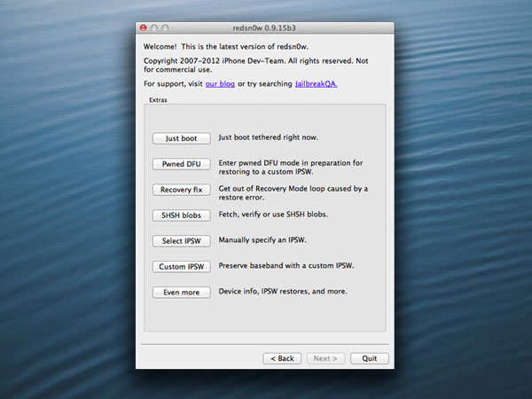
Task: Click 'Preserve baseband with a custom IPSW.' text
Action: tap(286, 266)
